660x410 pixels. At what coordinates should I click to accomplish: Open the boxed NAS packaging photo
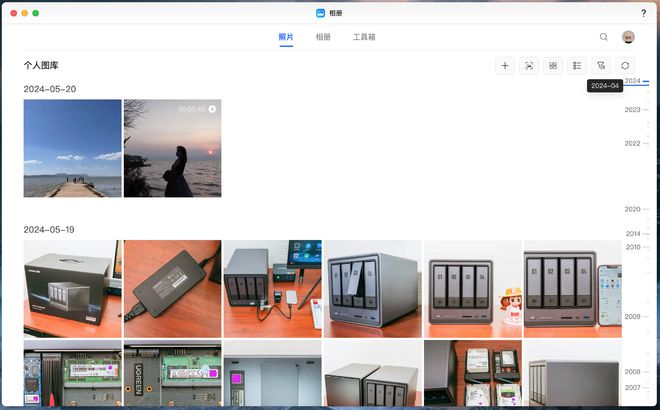(x=72, y=289)
